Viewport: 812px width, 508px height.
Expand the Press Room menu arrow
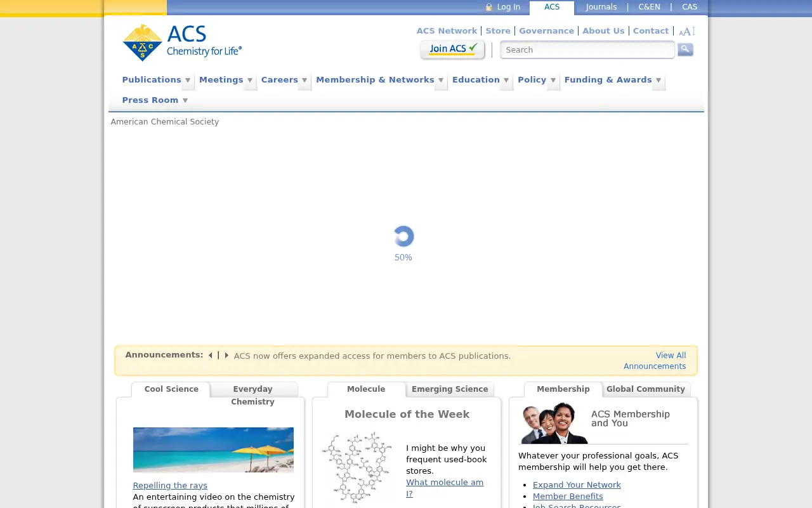(x=185, y=100)
